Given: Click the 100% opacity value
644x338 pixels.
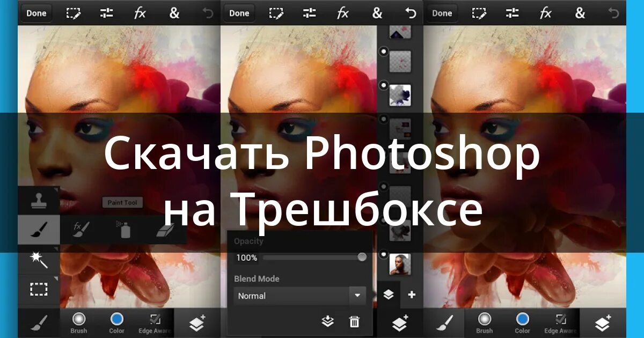Looking at the screenshot, I should 246,258.
